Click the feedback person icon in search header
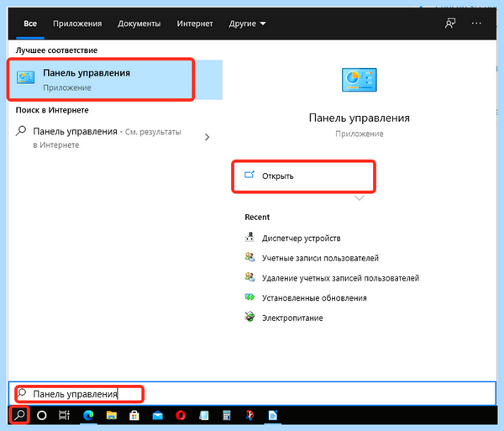Image resolution: width=504 pixels, height=431 pixels. 450,24
